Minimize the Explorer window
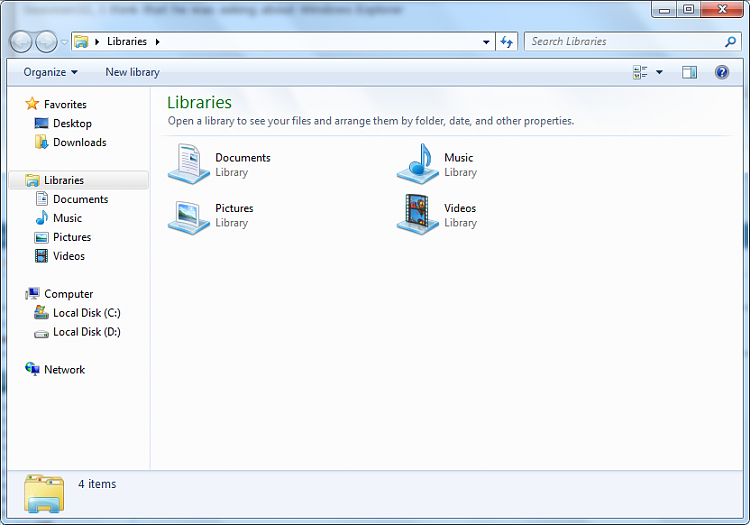 664,10
